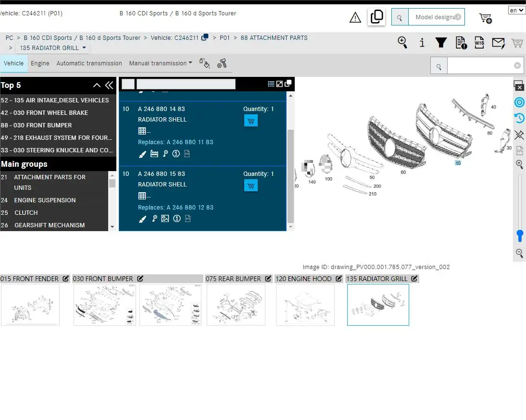This screenshot has height=420, width=526.
Task: Clear the parts search field with X
Action: coord(517,65)
